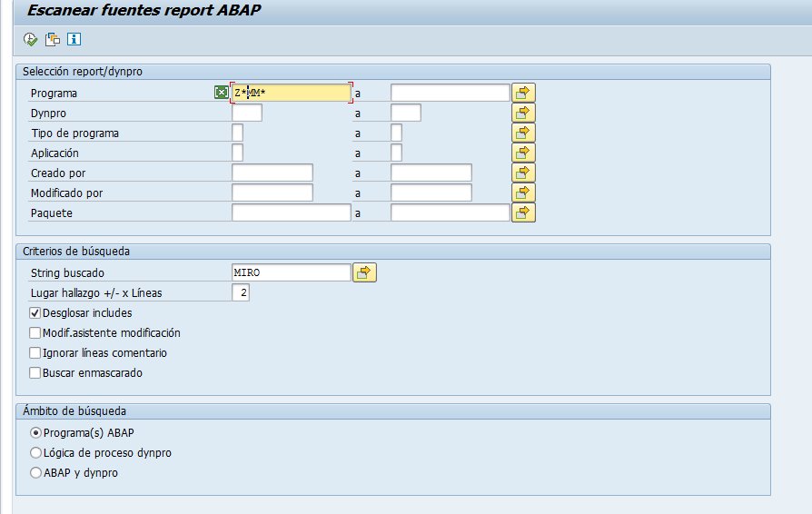Click selection option icon beside Programa field
812x514 pixels.
pos(221,93)
